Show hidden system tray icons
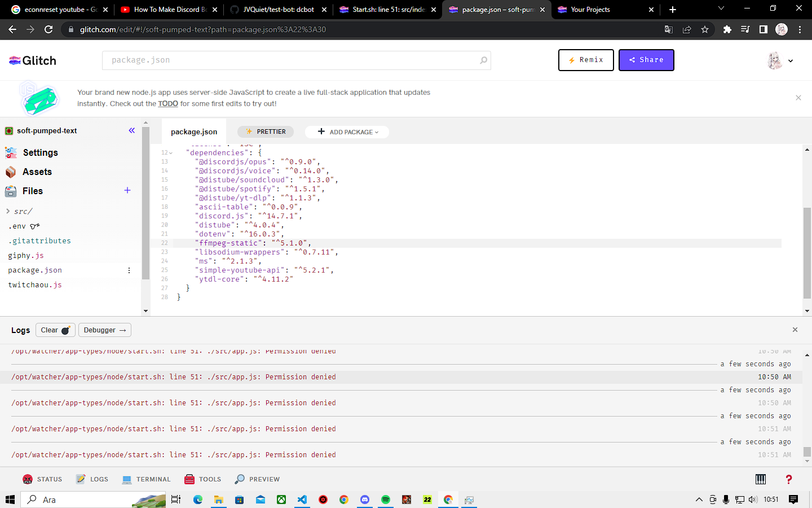Image resolution: width=812 pixels, height=508 pixels. click(699, 500)
